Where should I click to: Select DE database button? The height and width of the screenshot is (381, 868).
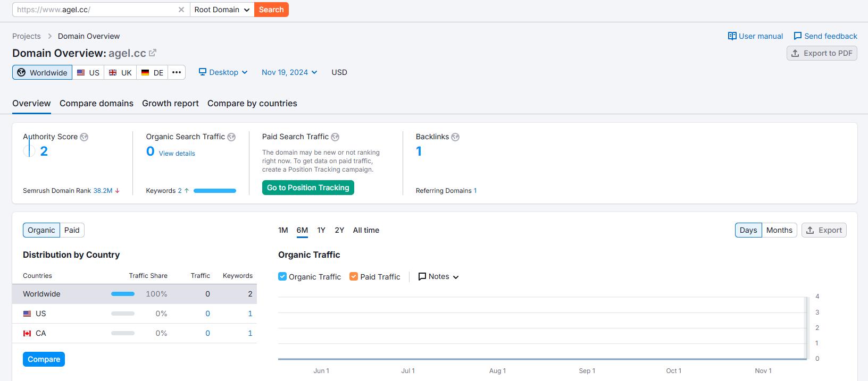[152, 72]
